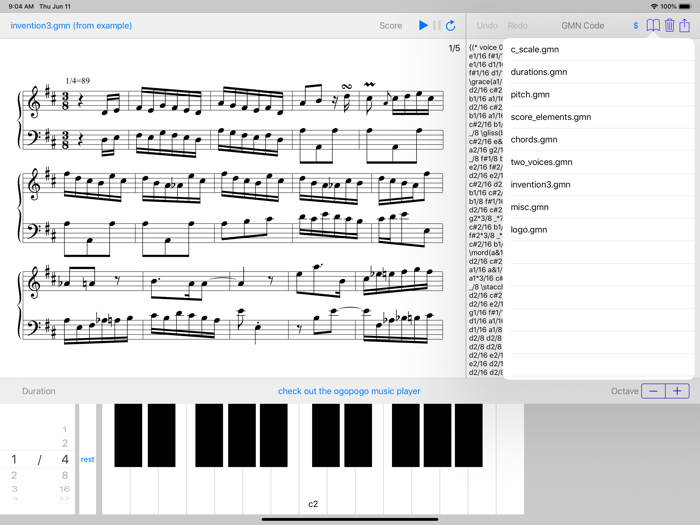Viewport: 700px width, 525px height.
Task: Select denominator 8 in duration picker
Action: pyautogui.click(x=65, y=475)
